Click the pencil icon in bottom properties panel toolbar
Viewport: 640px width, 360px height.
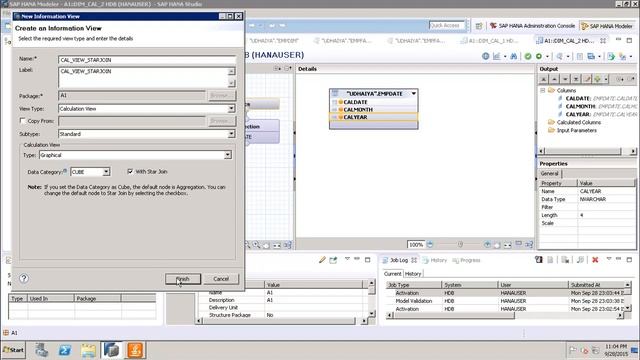322,260
